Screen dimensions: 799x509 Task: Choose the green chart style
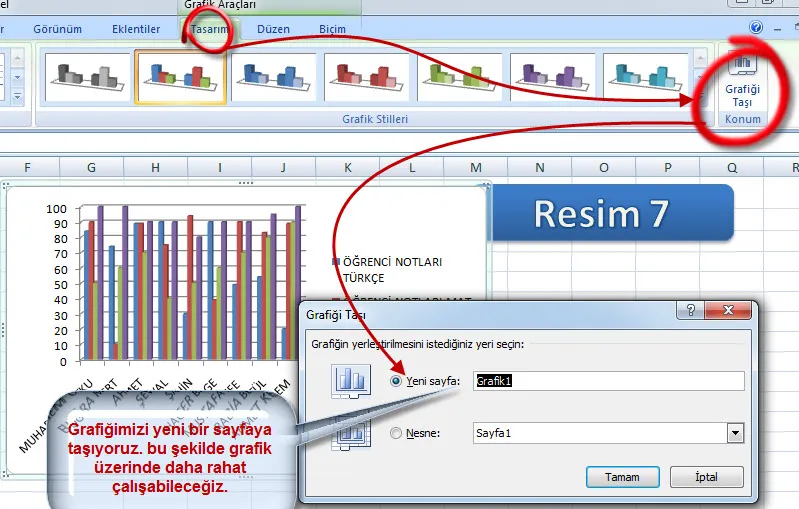point(459,77)
